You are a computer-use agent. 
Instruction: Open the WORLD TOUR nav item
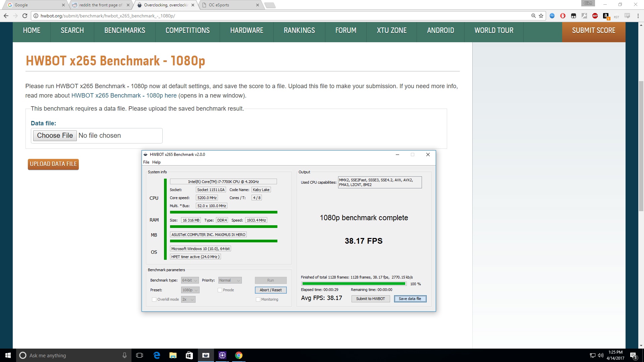pyautogui.click(x=494, y=31)
